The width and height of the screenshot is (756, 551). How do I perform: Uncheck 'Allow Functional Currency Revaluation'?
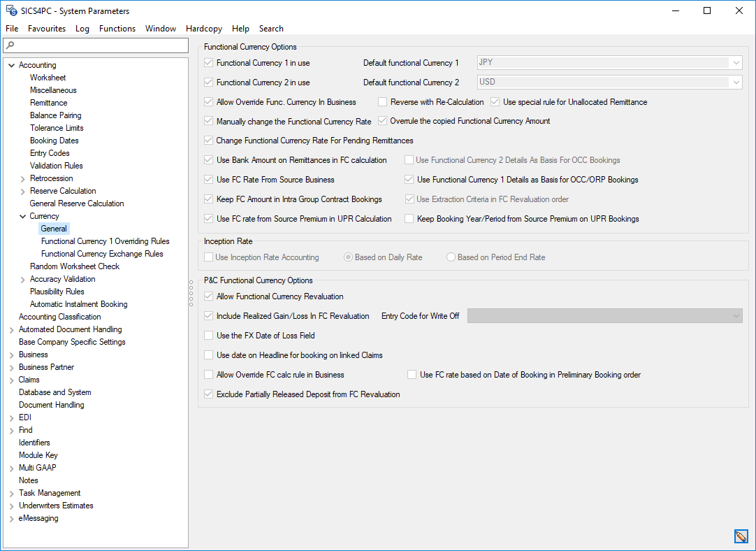(208, 296)
